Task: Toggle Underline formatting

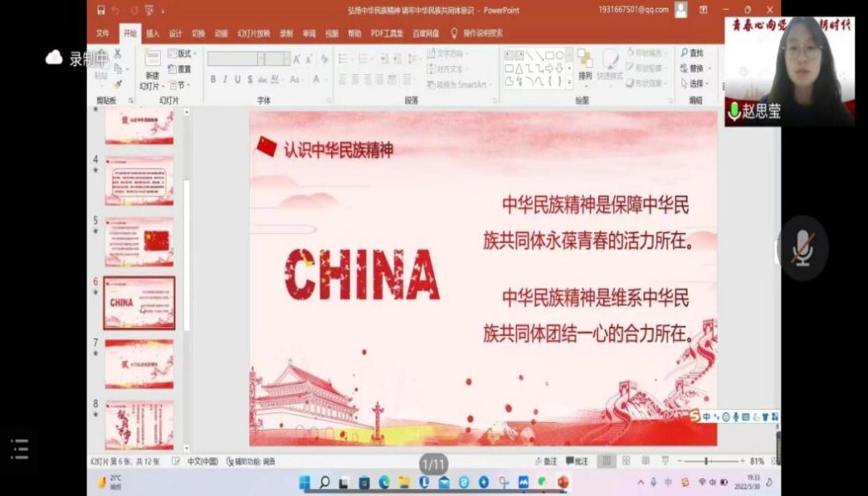Action: tap(237, 80)
